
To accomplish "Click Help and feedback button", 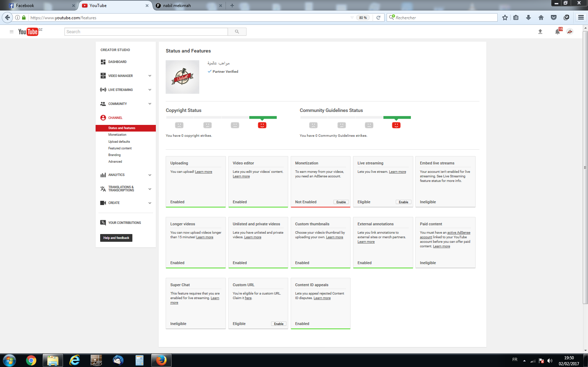I will [x=116, y=238].
